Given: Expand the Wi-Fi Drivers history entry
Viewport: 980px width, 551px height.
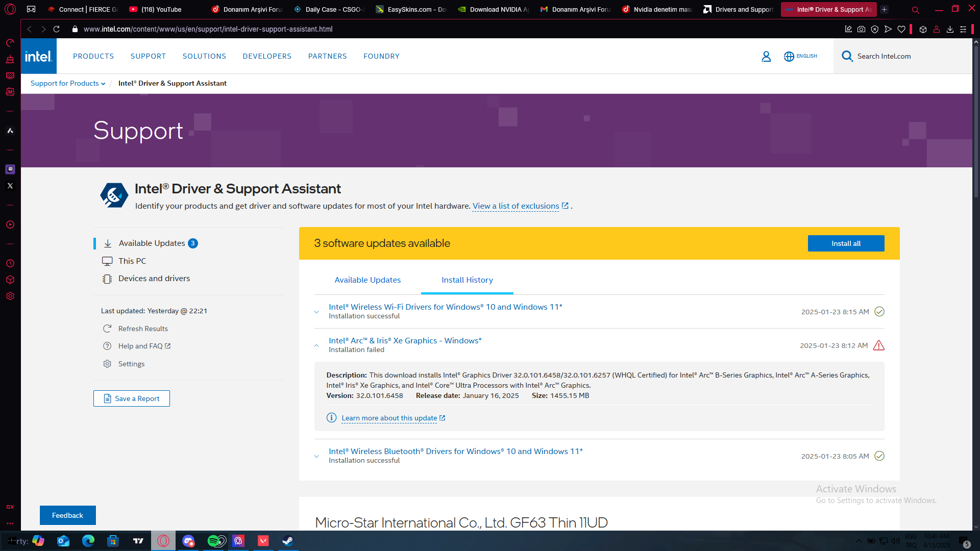Looking at the screenshot, I should [316, 312].
